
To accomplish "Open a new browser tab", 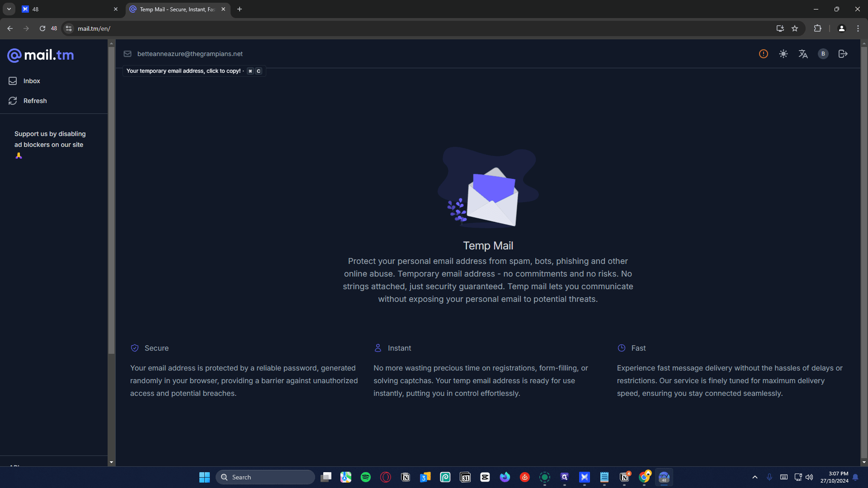I will (x=240, y=9).
